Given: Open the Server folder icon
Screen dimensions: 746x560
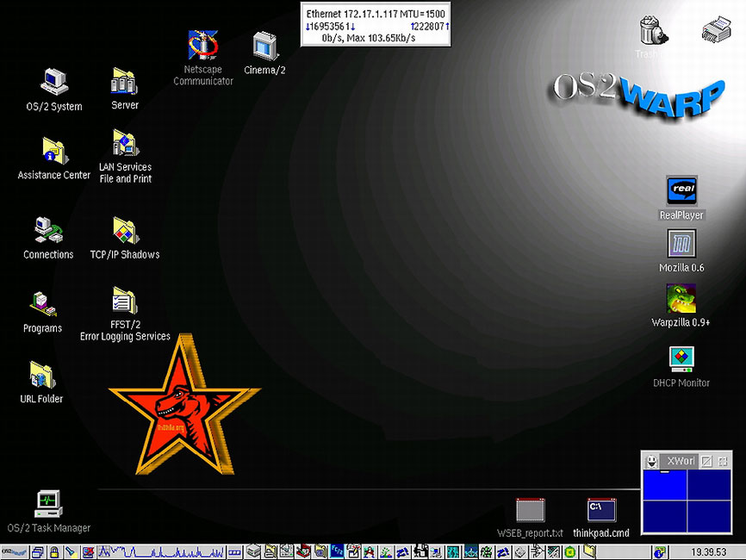Looking at the screenshot, I should pyautogui.click(x=125, y=83).
